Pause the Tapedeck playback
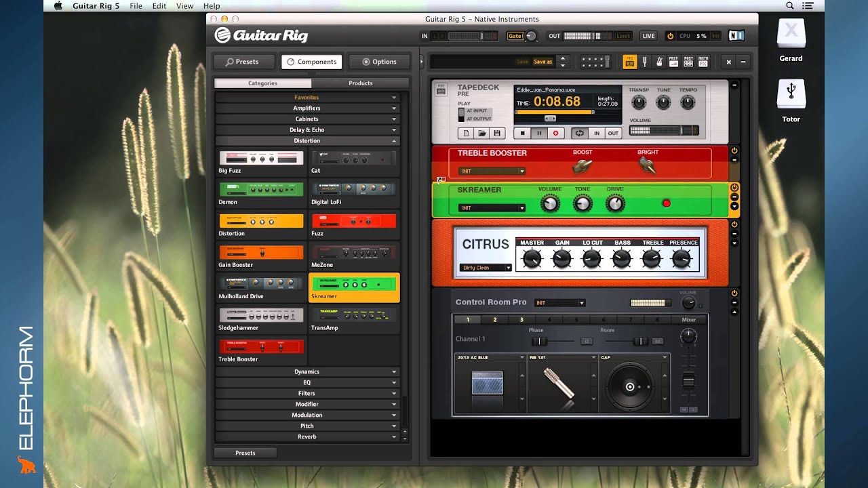 coord(539,134)
